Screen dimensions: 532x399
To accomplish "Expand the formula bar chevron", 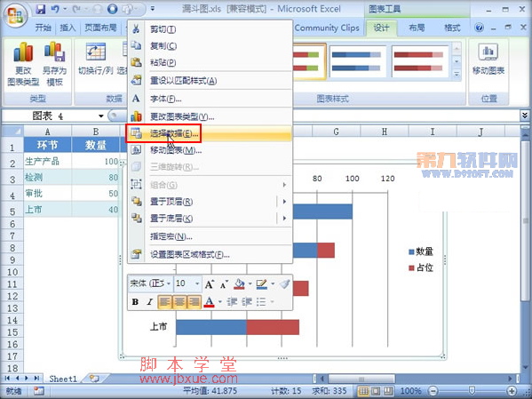I will (x=525, y=116).
